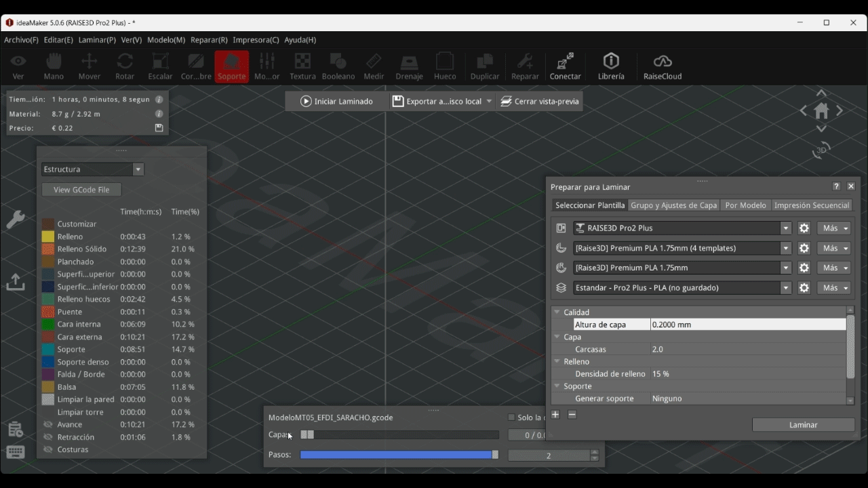Image resolution: width=868 pixels, height=488 pixels.
Task: Open the Más dropdown for printer row
Action: click(x=833, y=228)
